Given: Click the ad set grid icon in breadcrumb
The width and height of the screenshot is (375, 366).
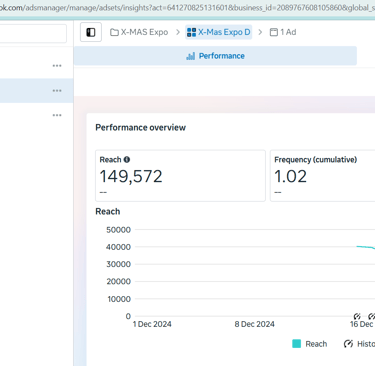Looking at the screenshot, I should click(x=191, y=32).
